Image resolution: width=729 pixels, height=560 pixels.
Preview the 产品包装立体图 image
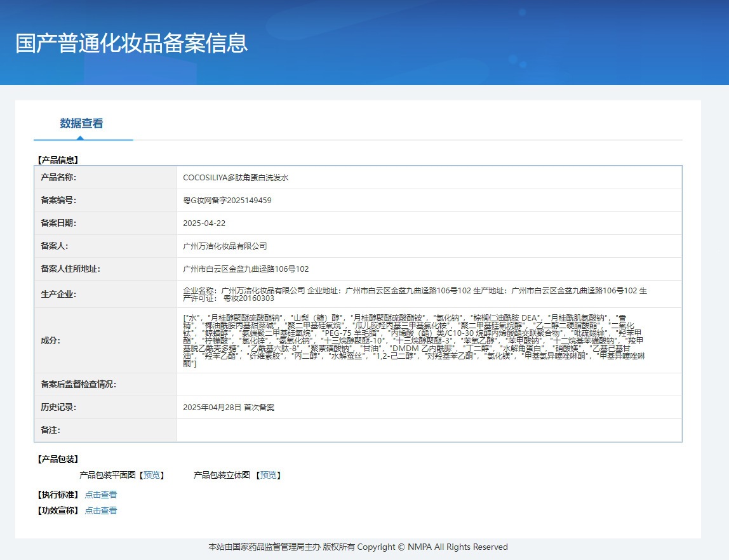pyautogui.click(x=268, y=475)
